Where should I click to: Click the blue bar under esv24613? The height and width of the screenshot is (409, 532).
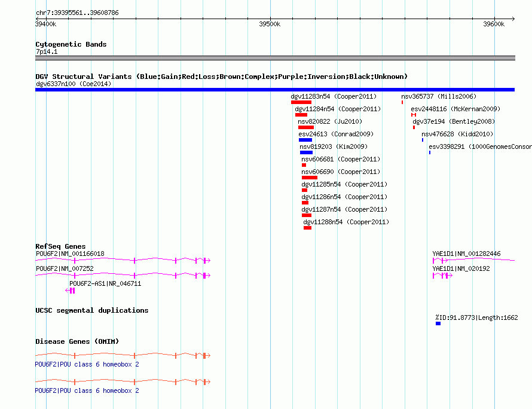pos(305,140)
